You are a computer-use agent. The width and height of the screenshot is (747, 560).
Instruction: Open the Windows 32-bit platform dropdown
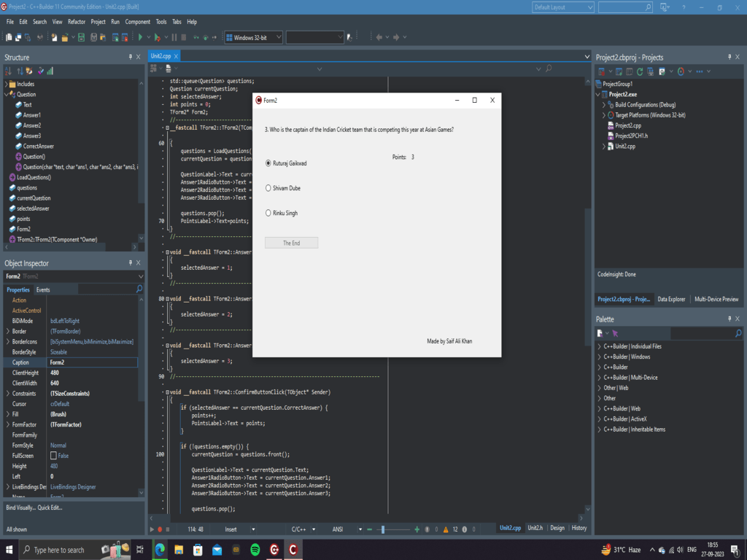279,37
